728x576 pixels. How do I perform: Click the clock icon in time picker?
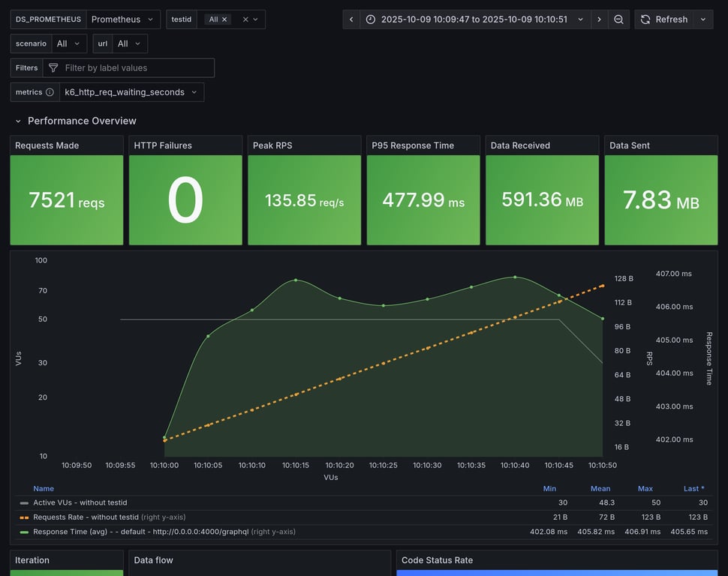[371, 19]
